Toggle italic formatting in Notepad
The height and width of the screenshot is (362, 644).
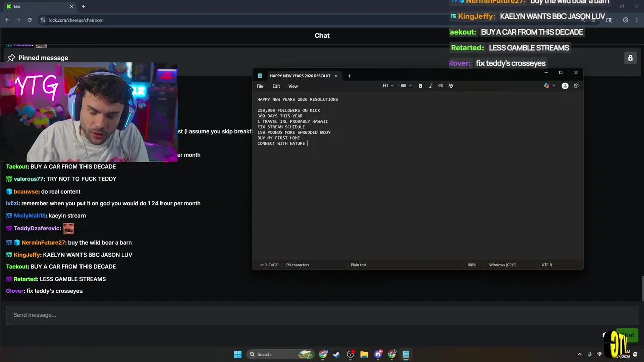tap(430, 86)
